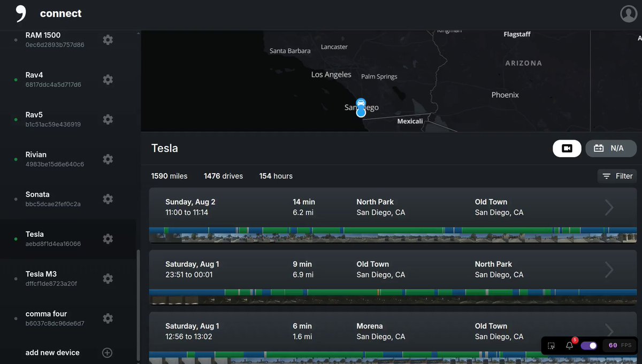Select the comma four device

[x=68, y=319]
